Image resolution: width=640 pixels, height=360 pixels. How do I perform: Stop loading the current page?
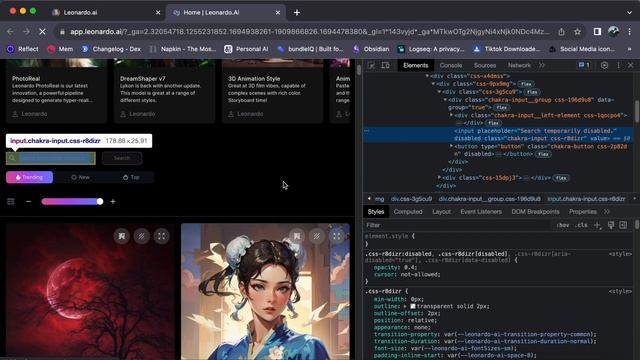(x=42, y=32)
